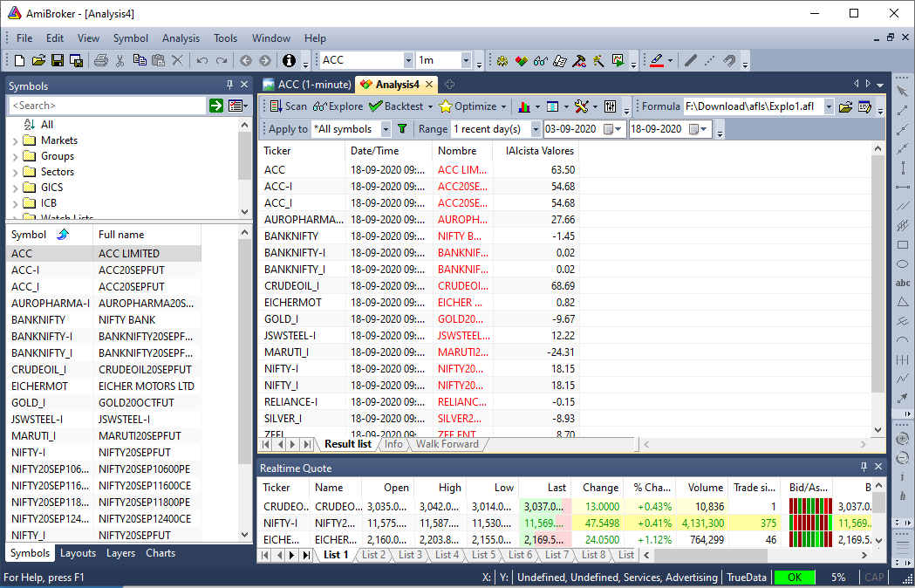Switch to the Walk Forward tab
Screen dimensions: 915x588
coord(447,444)
